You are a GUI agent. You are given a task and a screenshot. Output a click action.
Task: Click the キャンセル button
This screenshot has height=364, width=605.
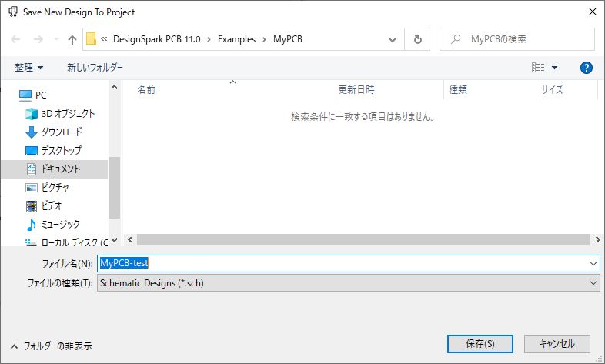(557, 343)
